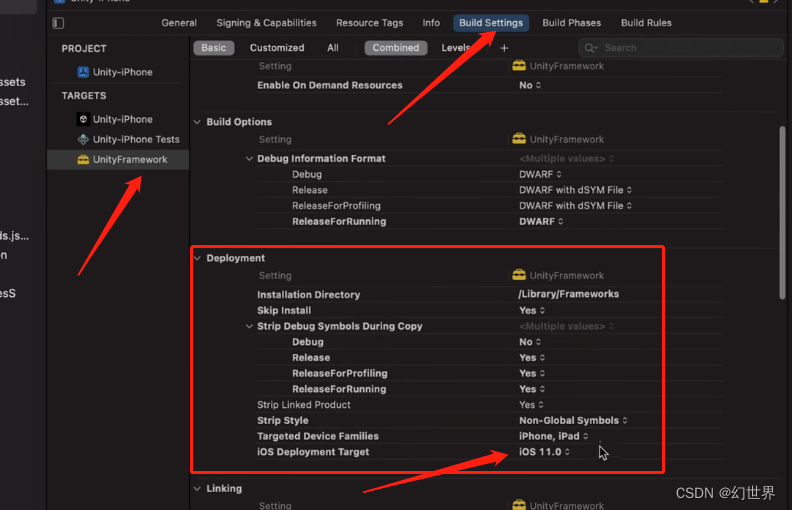Click UnityFramework column icon in Build Options
Viewport: 792px width, 510px height.
pos(519,139)
